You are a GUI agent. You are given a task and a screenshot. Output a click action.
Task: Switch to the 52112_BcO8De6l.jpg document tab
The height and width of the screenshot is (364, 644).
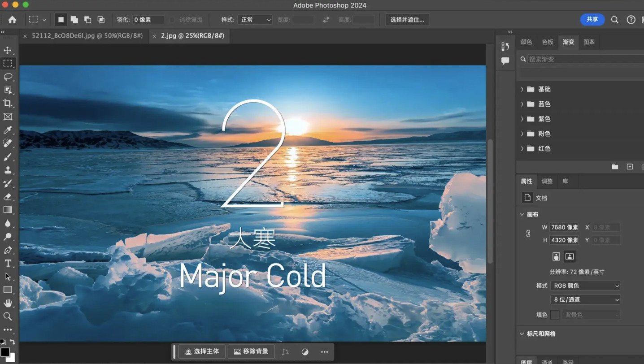tap(87, 35)
